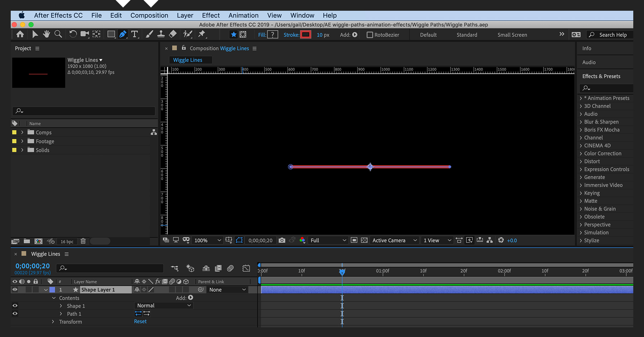Hide the Shape Layer 1 layer
Image resolution: width=644 pixels, height=337 pixels.
15,289
